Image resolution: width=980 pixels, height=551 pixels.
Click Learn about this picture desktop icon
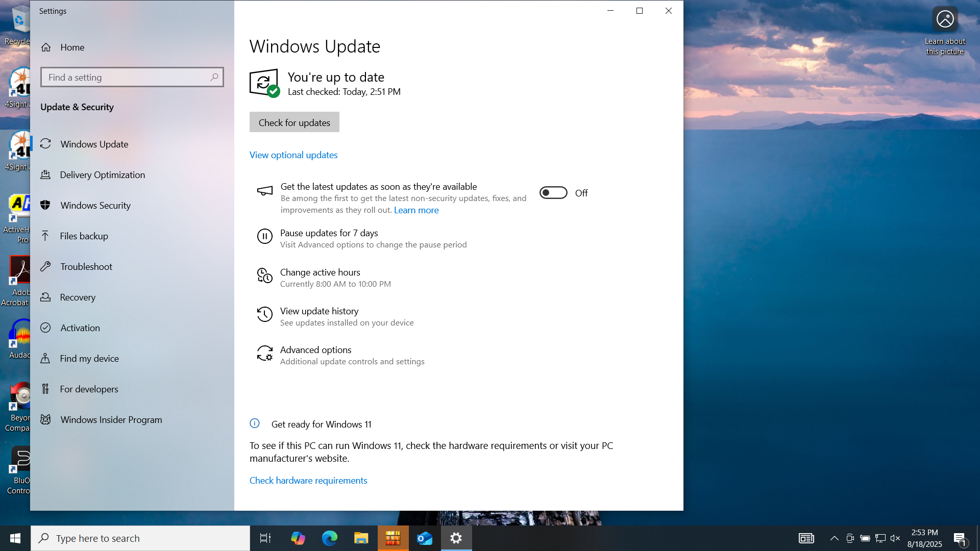coord(945,31)
